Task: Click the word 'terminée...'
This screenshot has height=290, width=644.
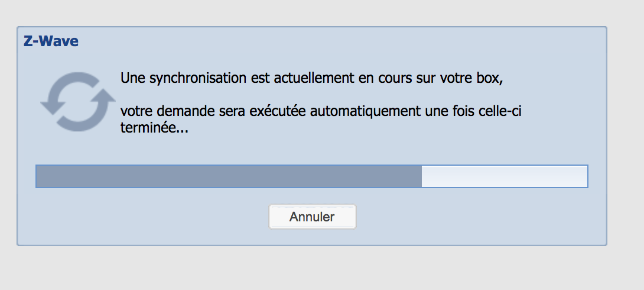Action: 154,128
